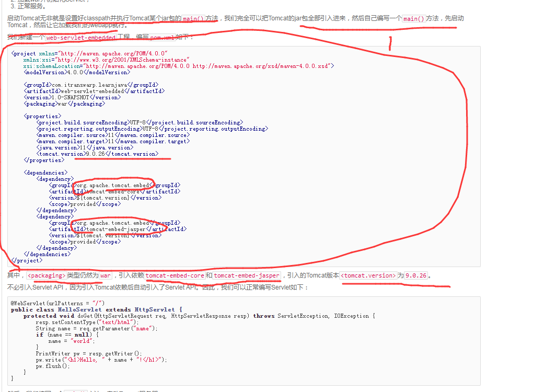Click the 'pom.xml' inline code
The image size is (545, 392).
click(163, 38)
